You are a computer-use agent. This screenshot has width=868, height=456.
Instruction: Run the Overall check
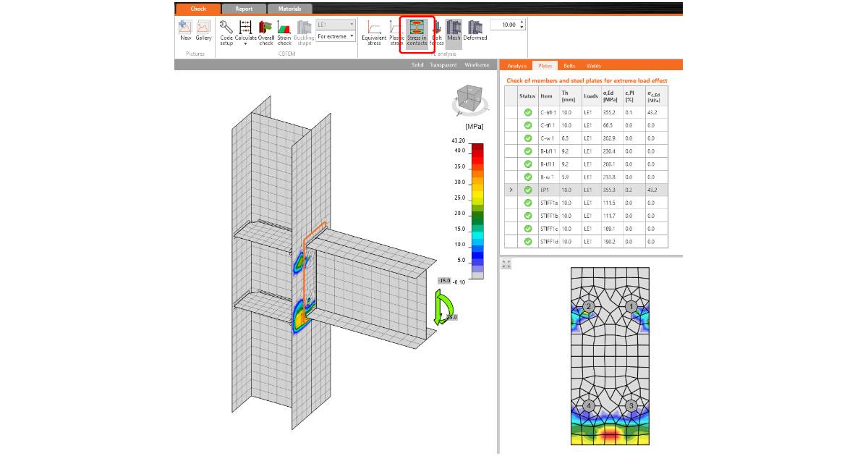click(x=265, y=33)
